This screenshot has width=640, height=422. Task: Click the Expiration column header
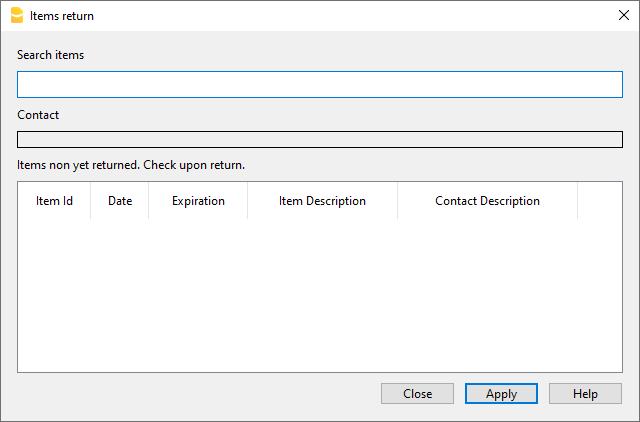point(198,201)
